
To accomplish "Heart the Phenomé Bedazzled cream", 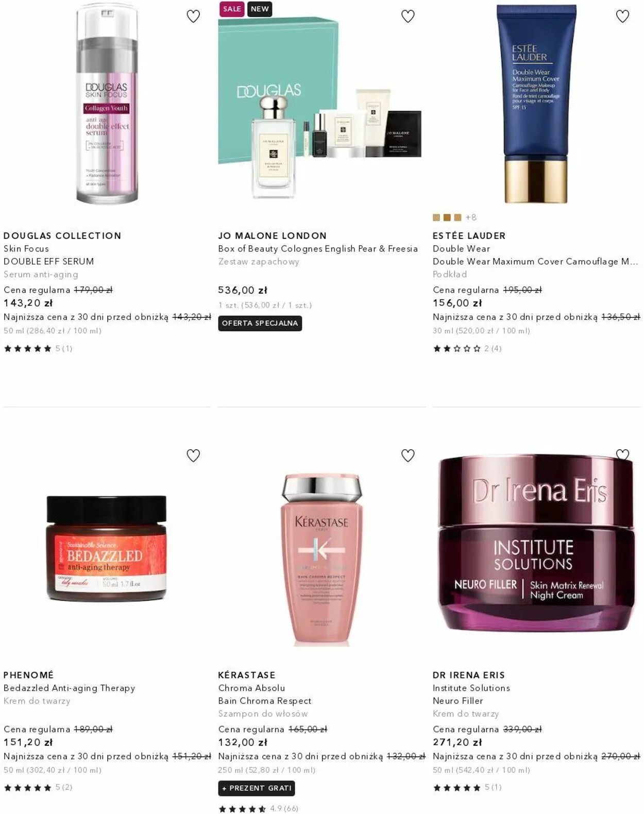I will coord(193,455).
